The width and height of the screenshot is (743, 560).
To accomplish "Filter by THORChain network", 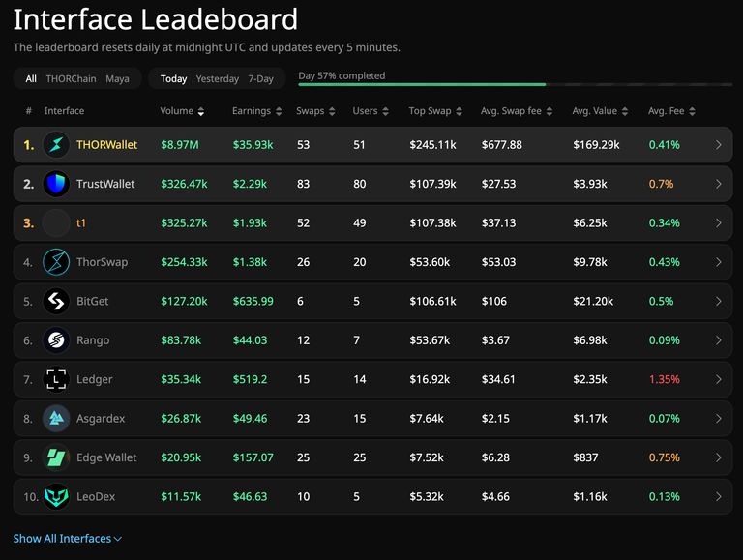I will pyautogui.click(x=71, y=78).
